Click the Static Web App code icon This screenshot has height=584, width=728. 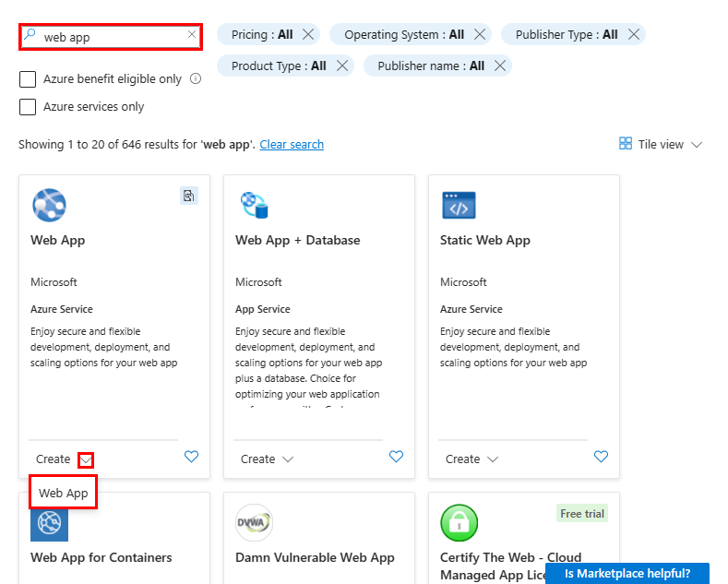(459, 205)
